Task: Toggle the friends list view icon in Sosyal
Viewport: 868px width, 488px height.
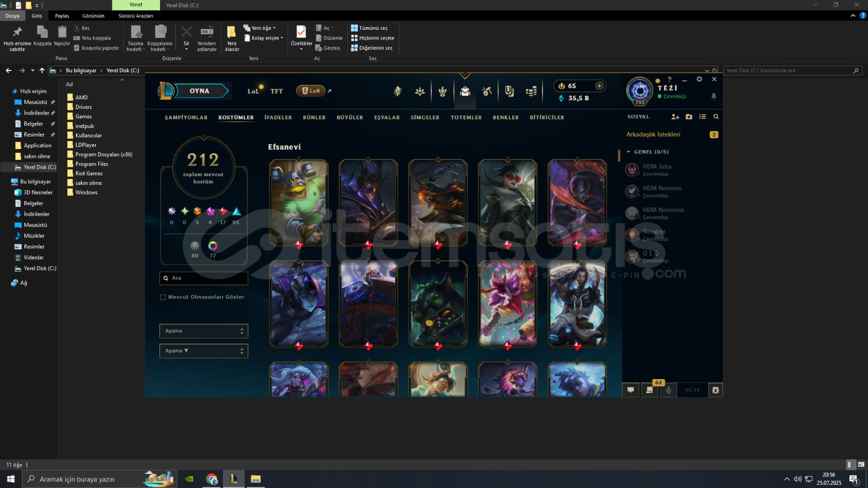Action: (703, 117)
